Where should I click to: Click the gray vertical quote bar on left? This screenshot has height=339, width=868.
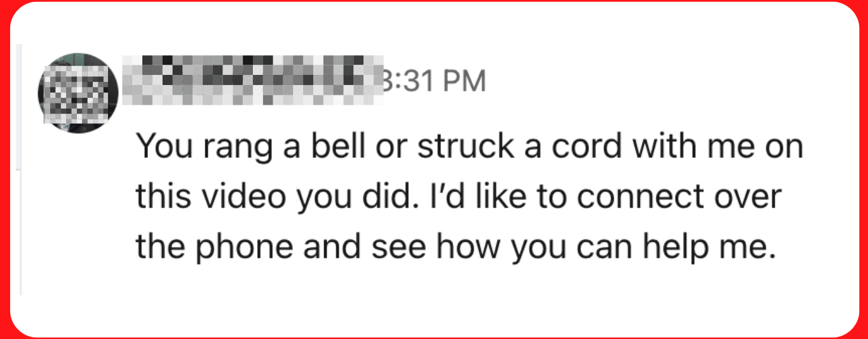tap(21, 169)
